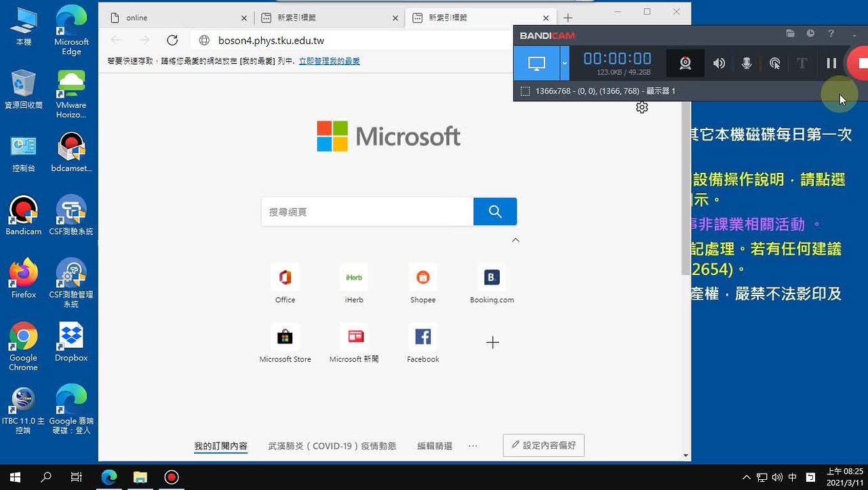Select 編輯精選 feed tab
868x490 pixels.
pos(435,446)
